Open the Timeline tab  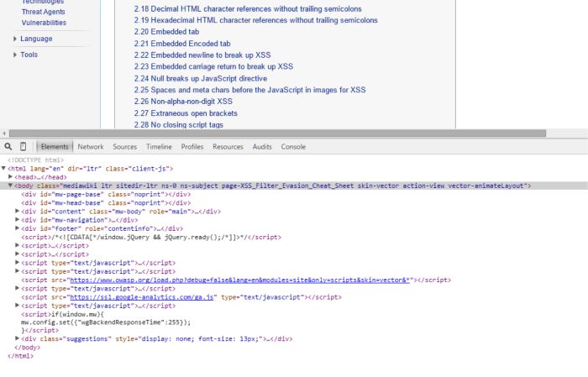click(x=159, y=147)
